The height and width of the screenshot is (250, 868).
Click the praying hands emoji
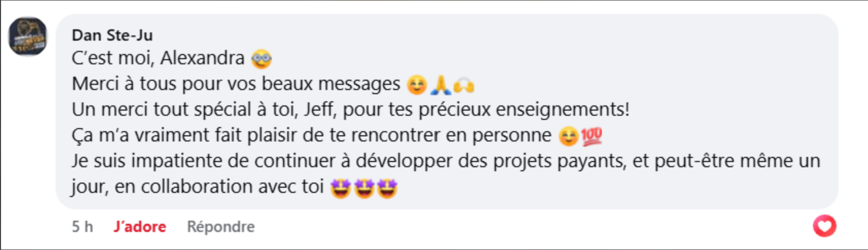click(441, 85)
